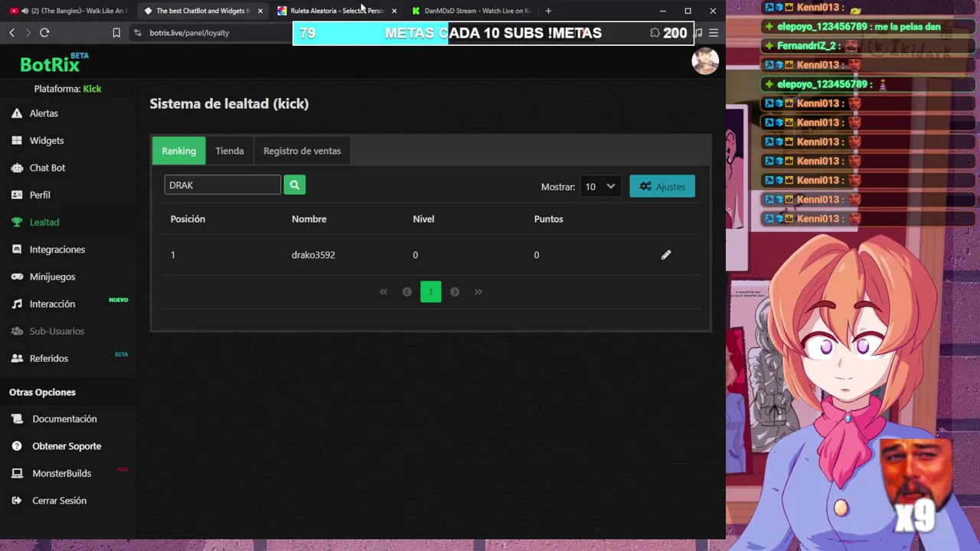Switch to DanMDxD Stream Kick tab

(x=471, y=11)
